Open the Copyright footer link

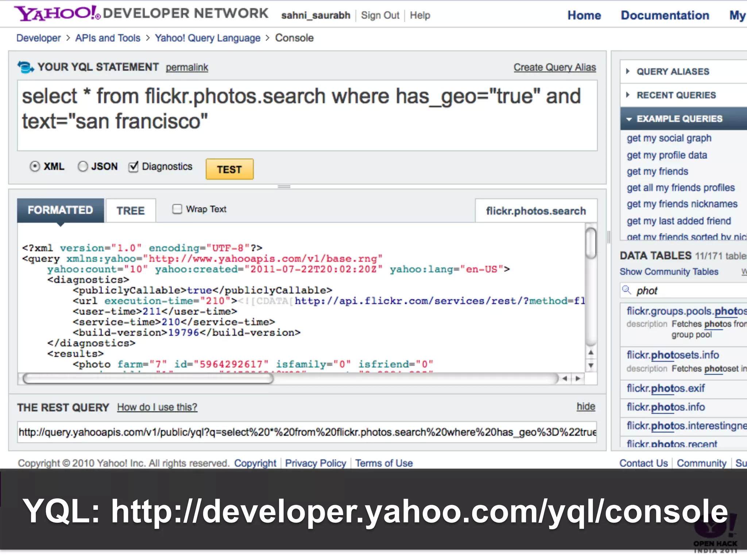click(255, 463)
